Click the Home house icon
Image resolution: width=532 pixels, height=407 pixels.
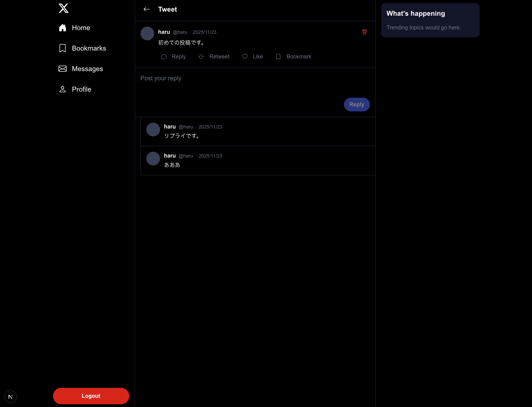(63, 28)
